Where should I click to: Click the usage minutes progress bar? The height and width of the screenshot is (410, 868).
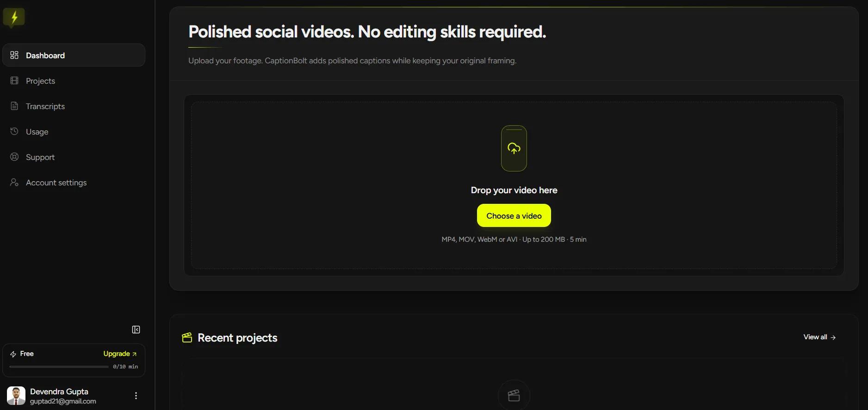(x=59, y=367)
